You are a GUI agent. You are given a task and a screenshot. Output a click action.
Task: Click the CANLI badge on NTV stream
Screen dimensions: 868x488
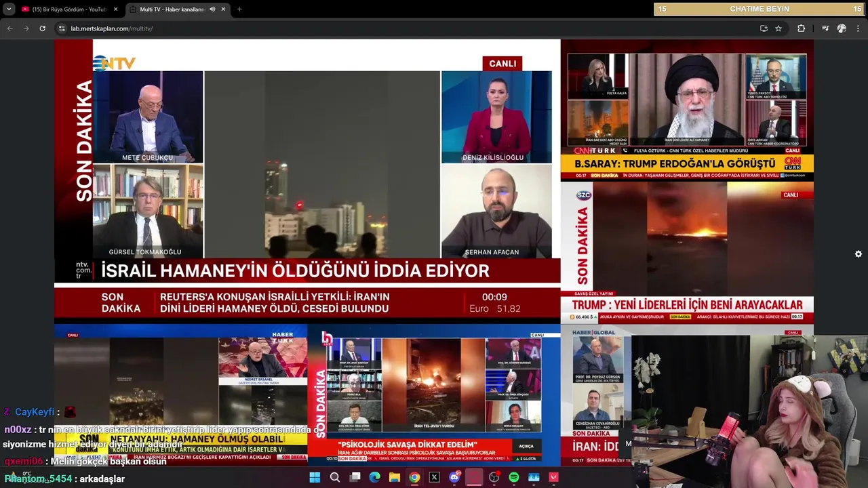pos(502,64)
